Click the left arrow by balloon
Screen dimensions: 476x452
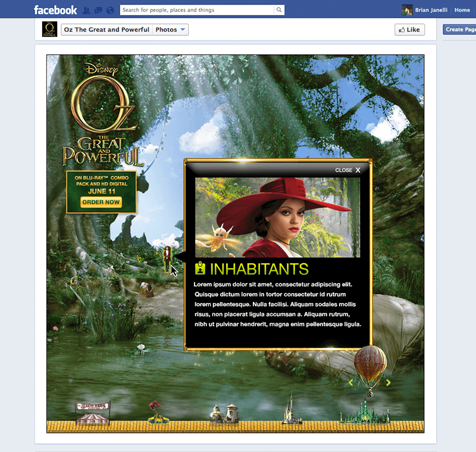click(350, 382)
